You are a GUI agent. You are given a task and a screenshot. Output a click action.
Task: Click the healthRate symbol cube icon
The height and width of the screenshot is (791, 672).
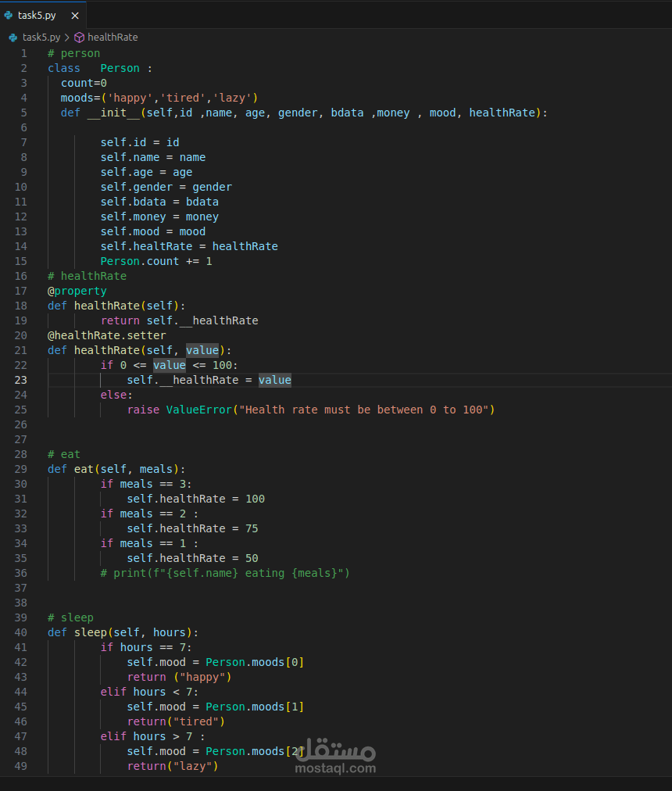pyautogui.click(x=79, y=38)
